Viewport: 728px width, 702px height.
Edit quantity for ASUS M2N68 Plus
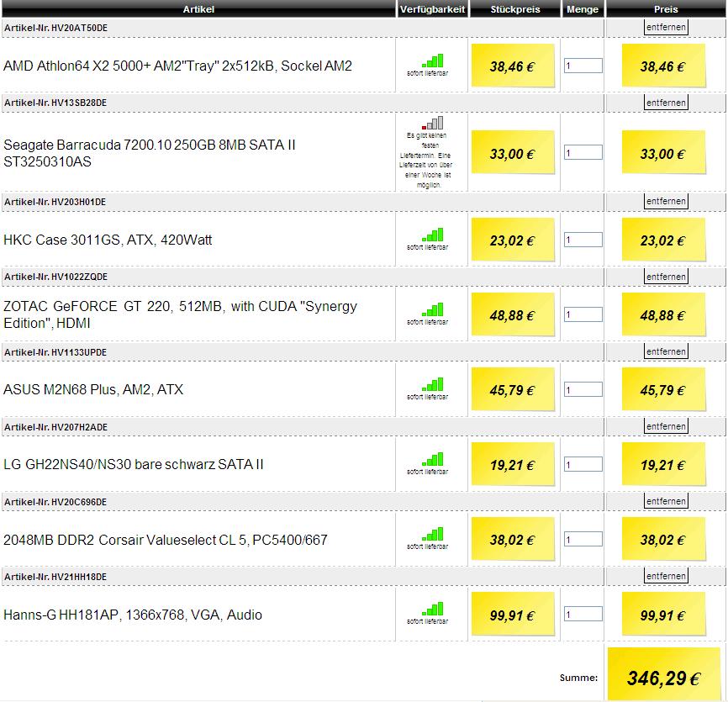point(583,389)
